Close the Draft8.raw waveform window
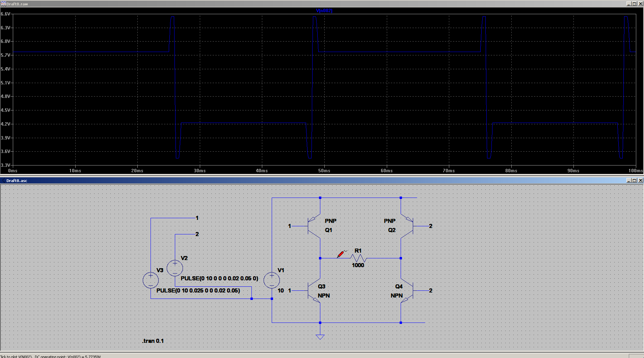Screen dimensions: 644x358 click(x=640, y=4)
